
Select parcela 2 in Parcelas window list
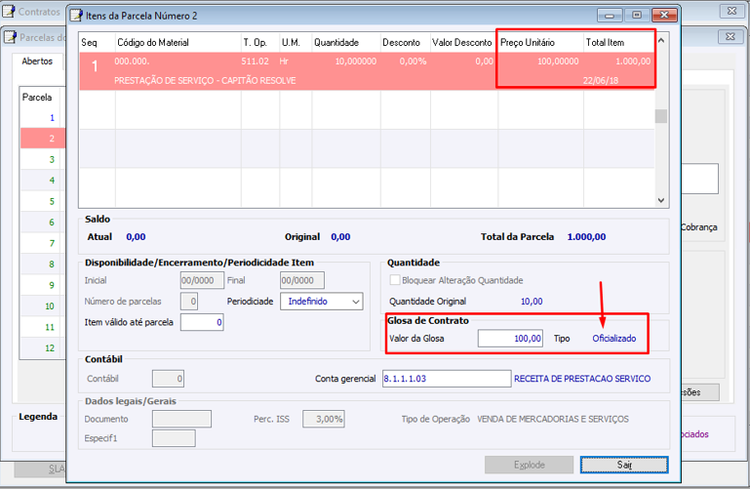point(42,139)
